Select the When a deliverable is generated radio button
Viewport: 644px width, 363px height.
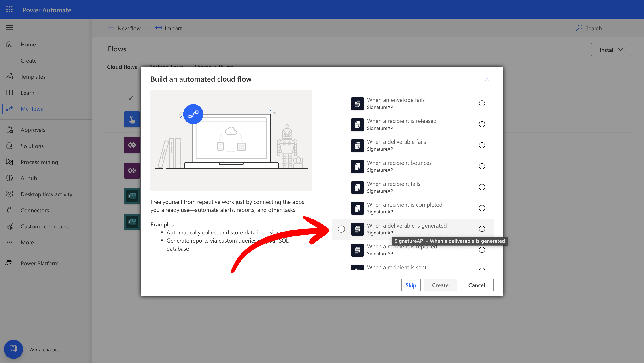point(341,229)
